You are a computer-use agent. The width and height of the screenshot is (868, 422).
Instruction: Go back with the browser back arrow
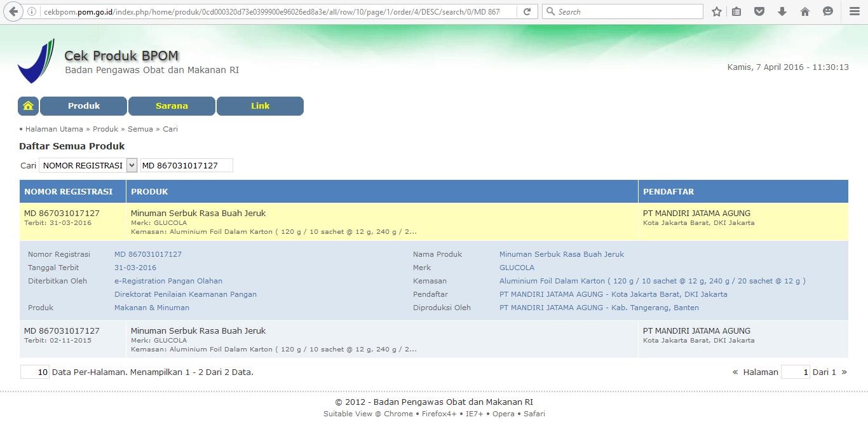(14, 11)
